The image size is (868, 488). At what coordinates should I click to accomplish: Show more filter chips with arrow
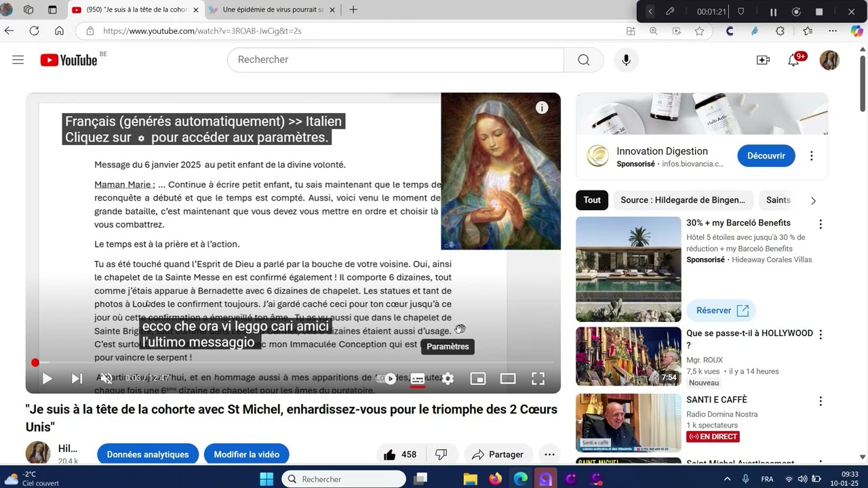coord(813,200)
